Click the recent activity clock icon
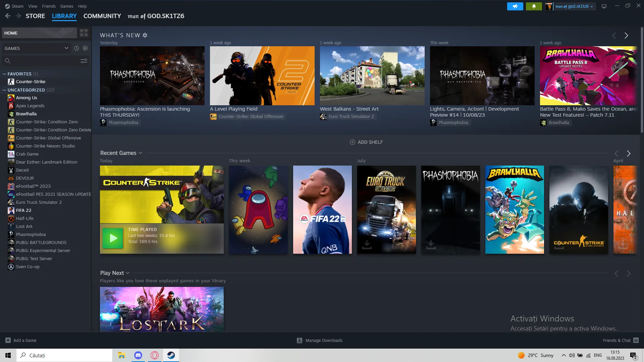Screen dimensions: 644x362 (76, 48)
